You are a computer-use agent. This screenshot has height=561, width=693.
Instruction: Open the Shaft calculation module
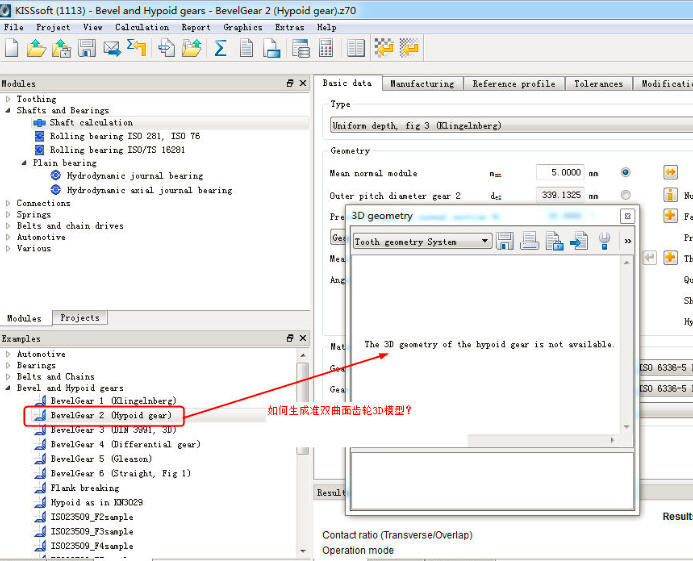click(91, 122)
